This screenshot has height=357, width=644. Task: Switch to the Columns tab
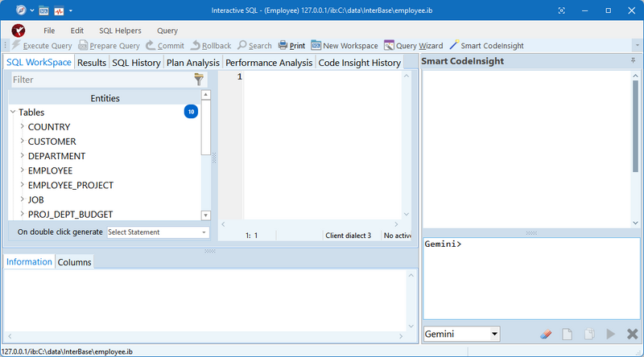[74, 262]
